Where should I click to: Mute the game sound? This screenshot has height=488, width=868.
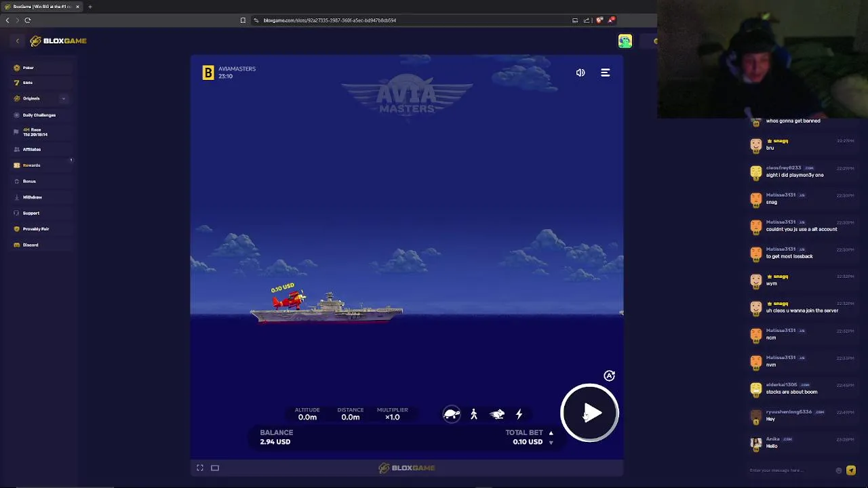(x=580, y=73)
